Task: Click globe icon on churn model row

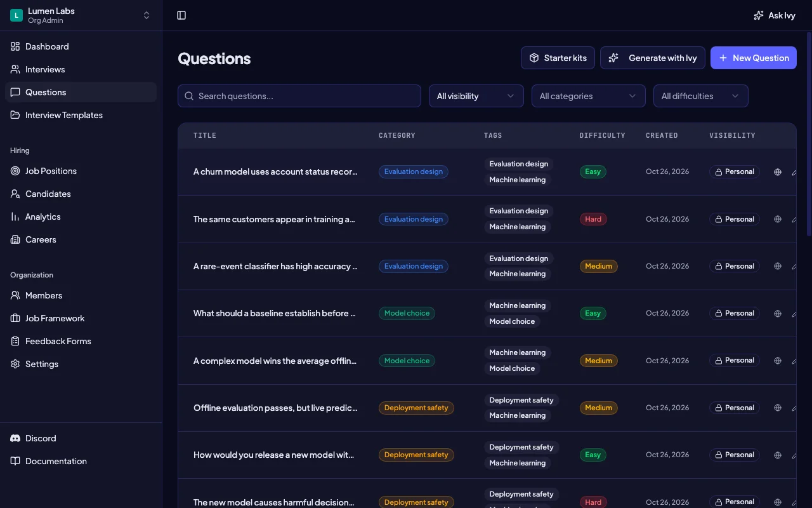Action: (x=778, y=172)
